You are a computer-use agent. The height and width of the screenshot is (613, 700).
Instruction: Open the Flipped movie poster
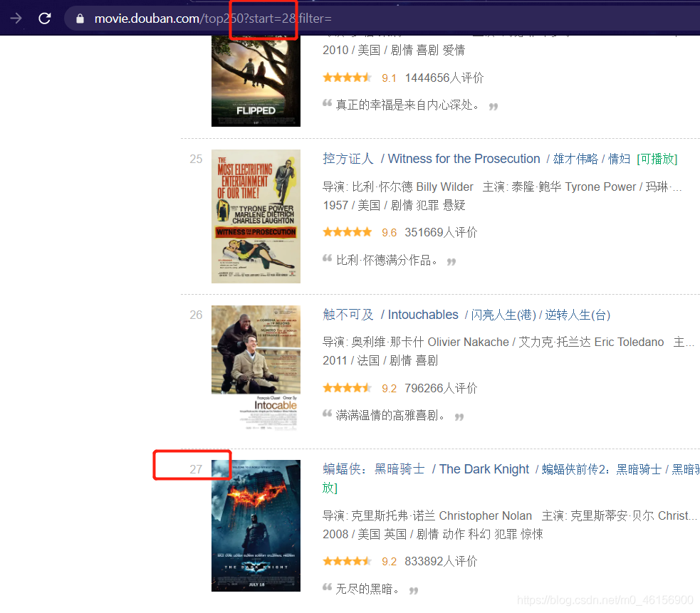256,81
